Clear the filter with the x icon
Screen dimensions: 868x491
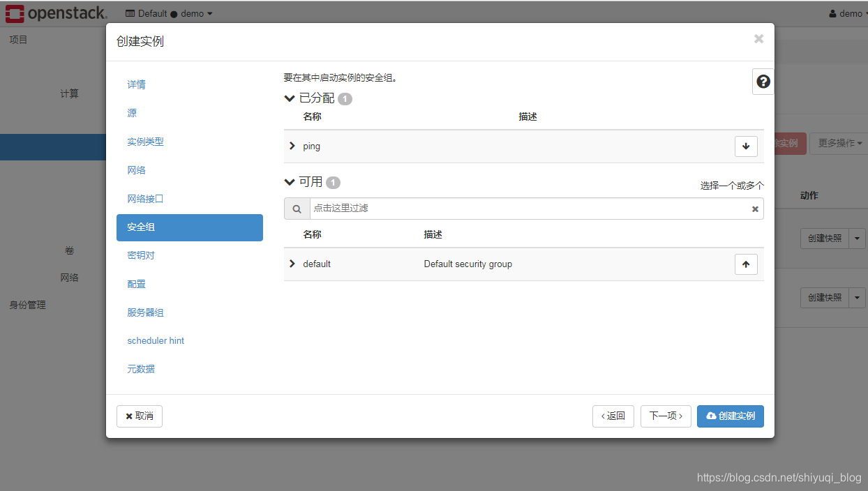[x=755, y=209]
